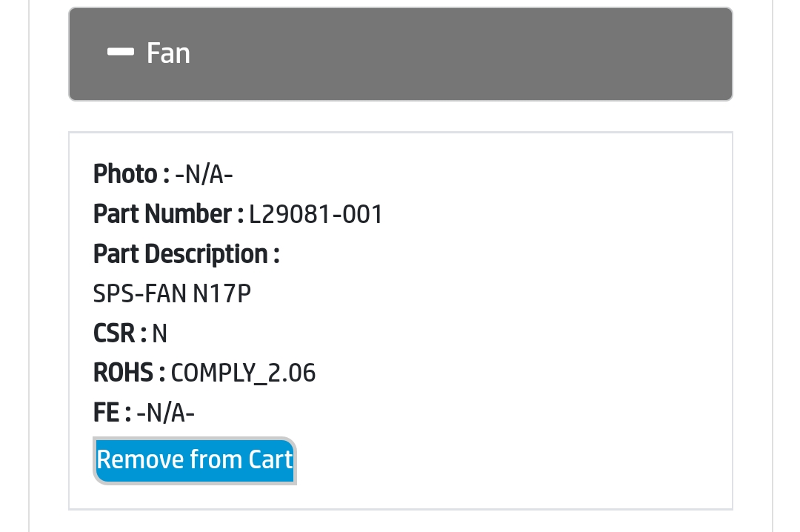
Task: Click the CSR value N
Action: (x=159, y=333)
